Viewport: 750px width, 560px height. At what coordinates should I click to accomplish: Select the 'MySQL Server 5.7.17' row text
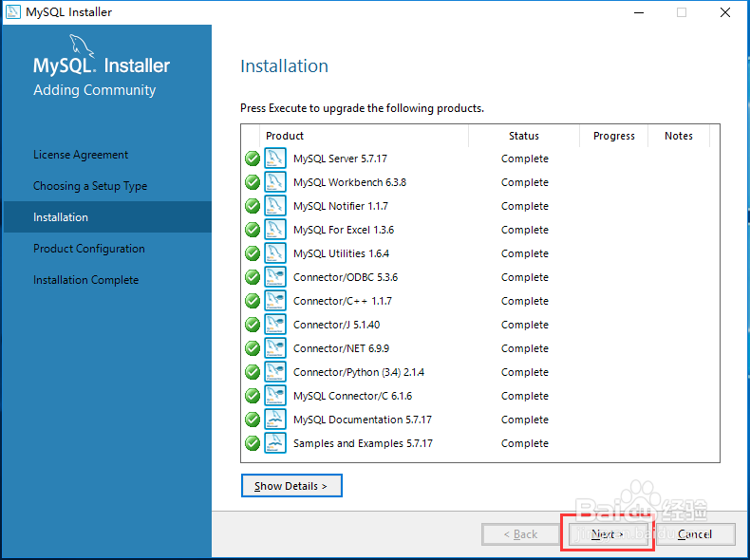coord(340,159)
